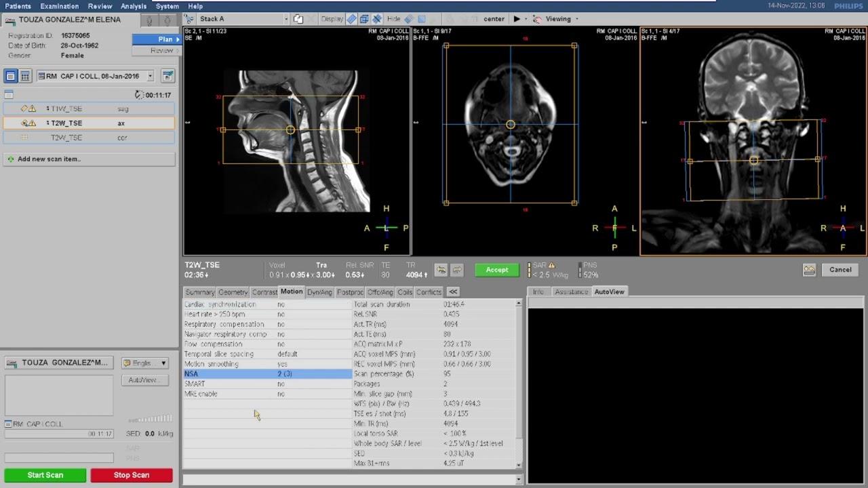Screen dimensions: 868x488
Task: Click the Cardiac synchronization parameter row
Action: (267, 304)
